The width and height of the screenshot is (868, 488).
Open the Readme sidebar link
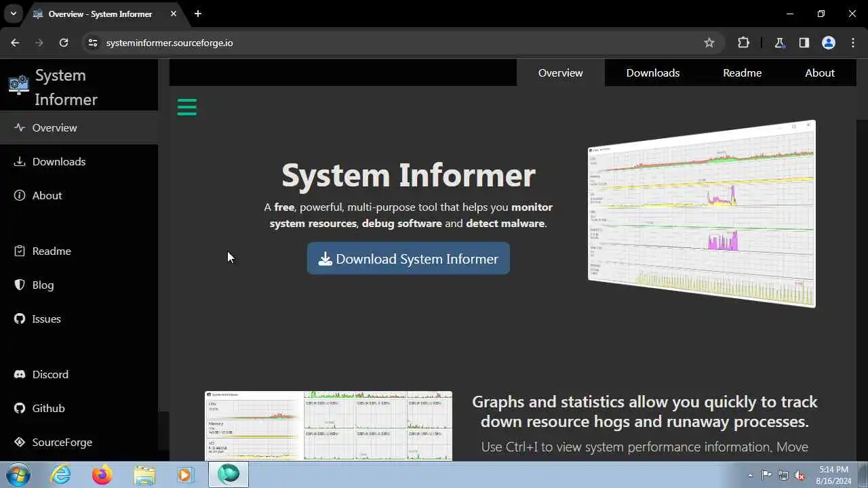79,251
